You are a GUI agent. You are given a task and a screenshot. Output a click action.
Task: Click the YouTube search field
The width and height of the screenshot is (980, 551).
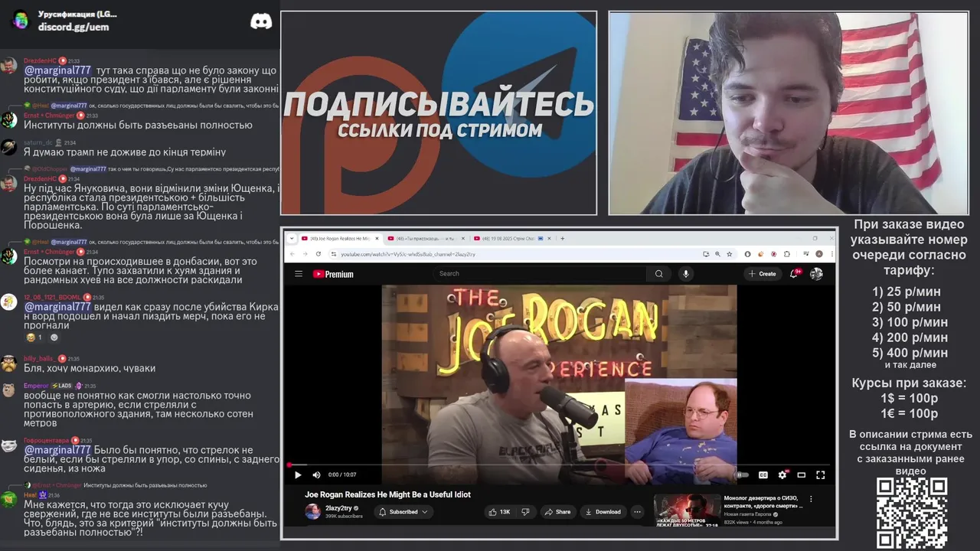(x=540, y=273)
